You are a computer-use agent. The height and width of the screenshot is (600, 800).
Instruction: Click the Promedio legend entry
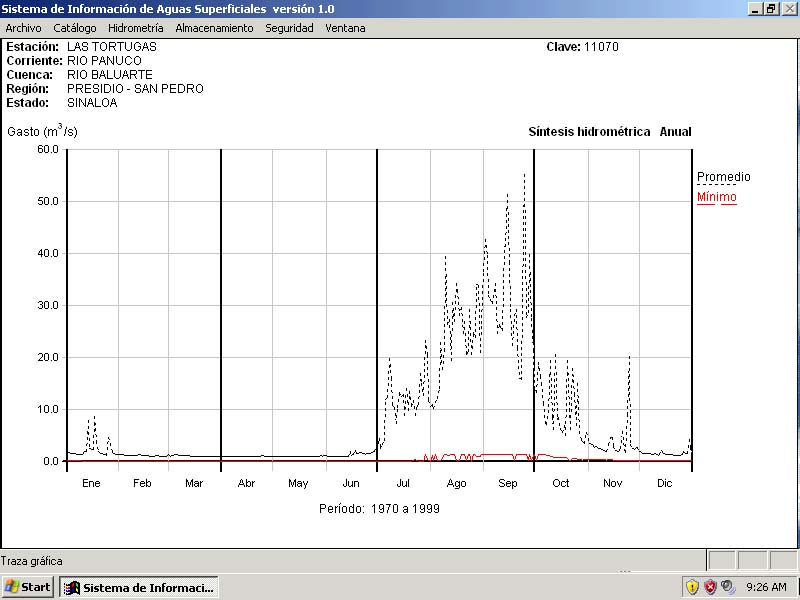pos(723,177)
